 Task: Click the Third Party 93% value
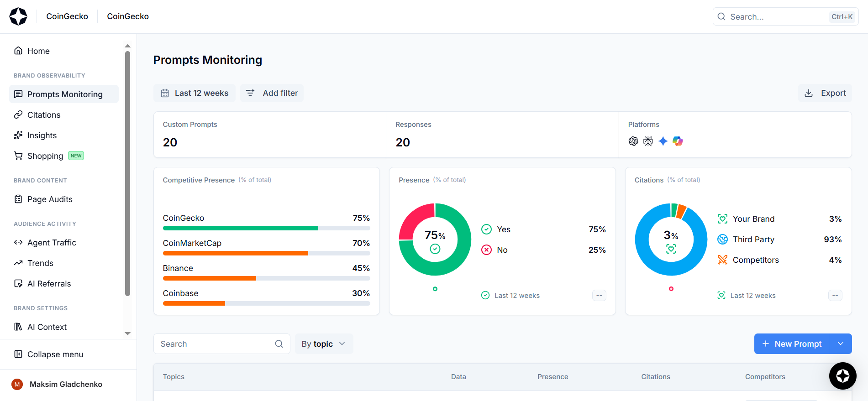[x=833, y=240]
